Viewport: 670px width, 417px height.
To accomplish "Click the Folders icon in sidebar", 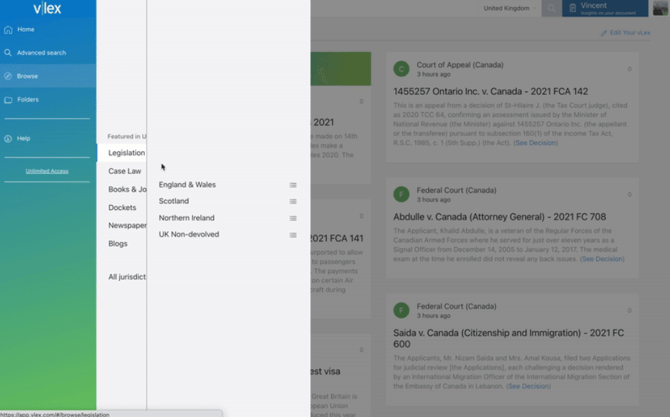I will 8,100.
